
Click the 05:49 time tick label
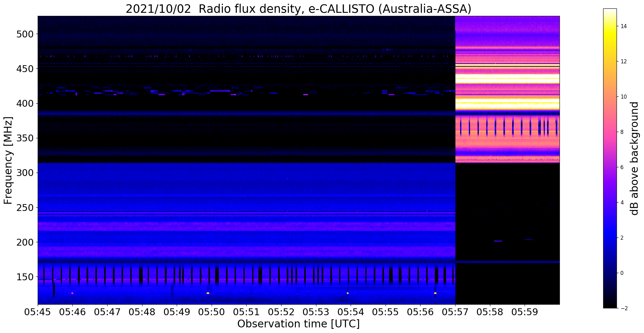pyautogui.click(x=177, y=312)
